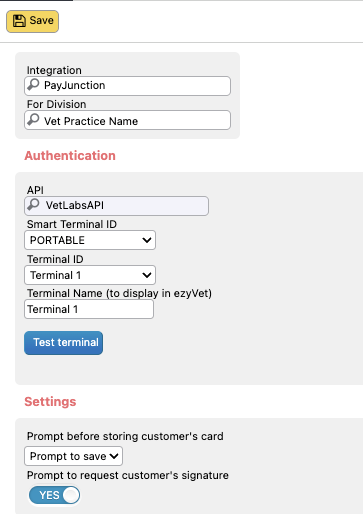Toggle the customer's signature YES switch

[54, 495]
